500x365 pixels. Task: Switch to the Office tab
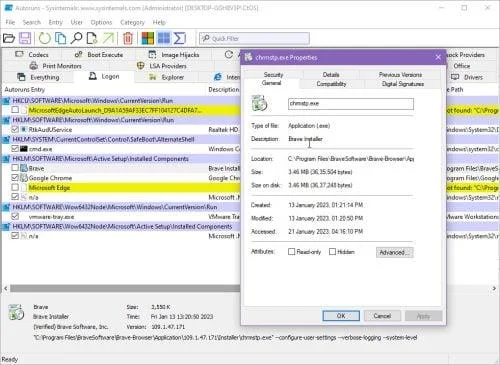click(x=462, y=66)
